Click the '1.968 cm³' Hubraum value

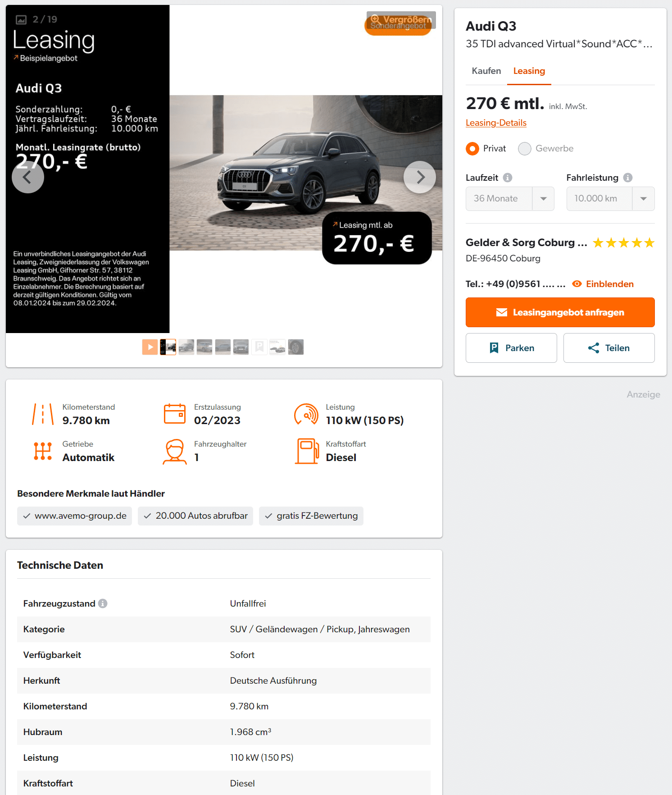(250, 732)
